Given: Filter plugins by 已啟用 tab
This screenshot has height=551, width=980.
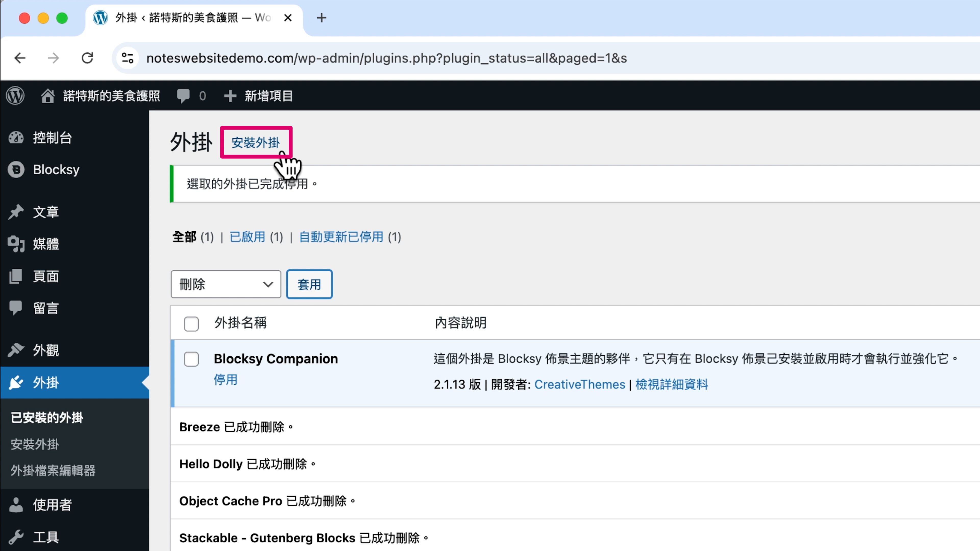Looking at the screenshot, I should (x=247, y=237).
